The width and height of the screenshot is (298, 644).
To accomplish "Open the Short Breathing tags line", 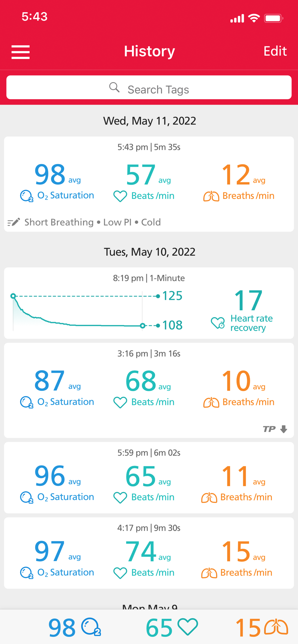I will tap(92, 222).
